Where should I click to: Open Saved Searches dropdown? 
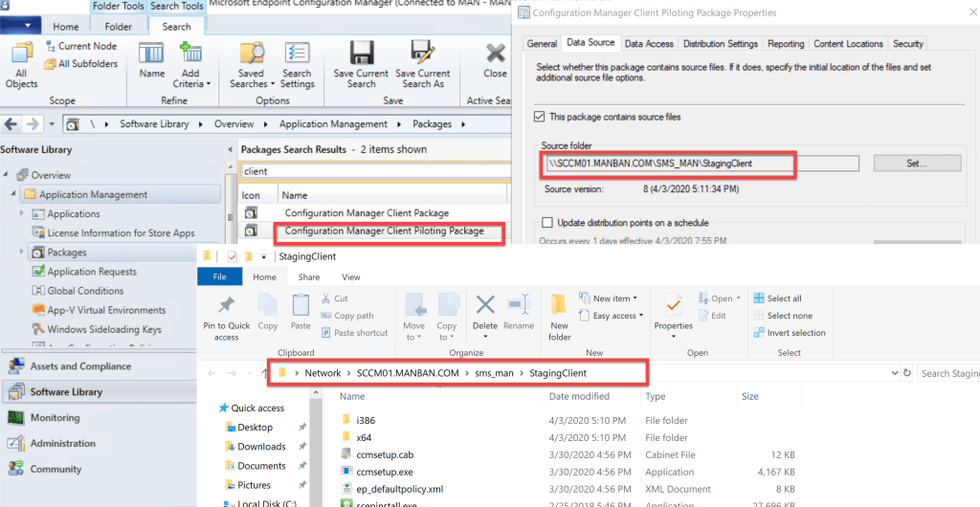pyautogui.click(x=252, y=65)
